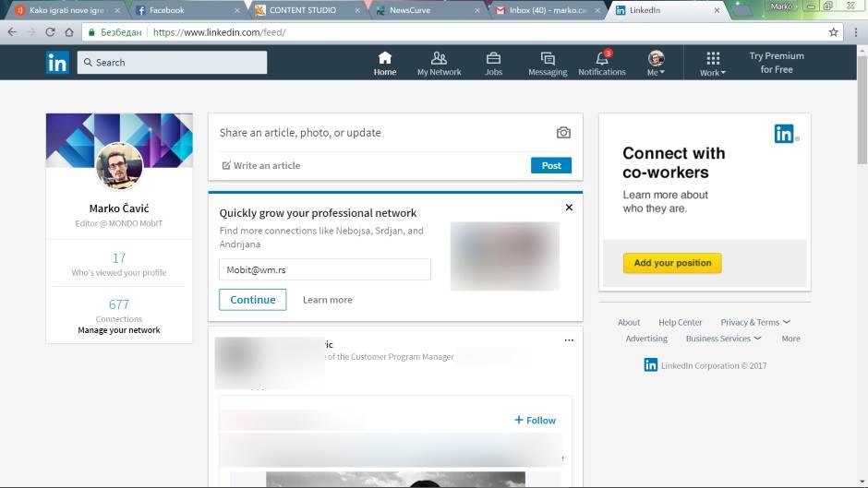This screenshot has height=488, width=868.
Task: Expand the Business Services dropdown
Action: point(723,339)
